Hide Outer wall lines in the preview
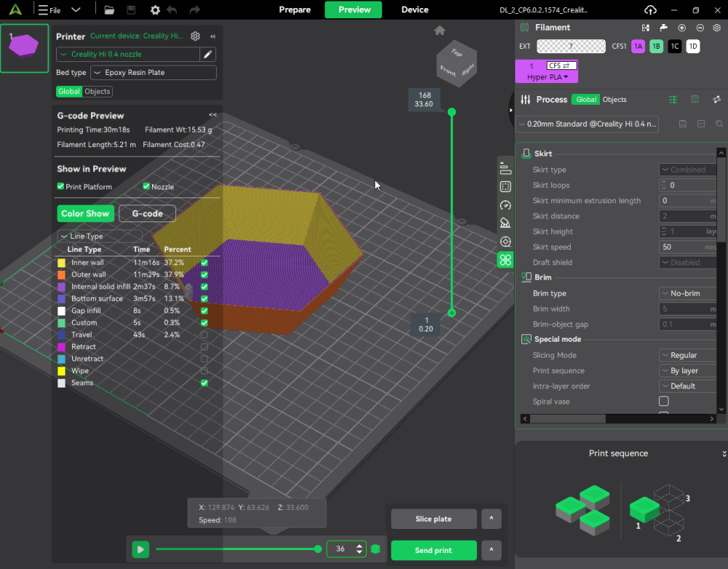 [205, 275]
